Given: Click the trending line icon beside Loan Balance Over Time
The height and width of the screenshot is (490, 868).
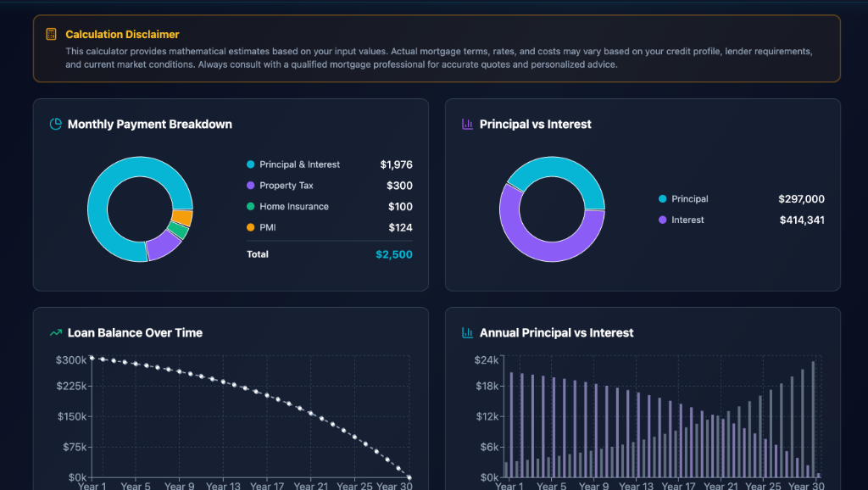Looking at the screenshot, I should coord(55,333).
